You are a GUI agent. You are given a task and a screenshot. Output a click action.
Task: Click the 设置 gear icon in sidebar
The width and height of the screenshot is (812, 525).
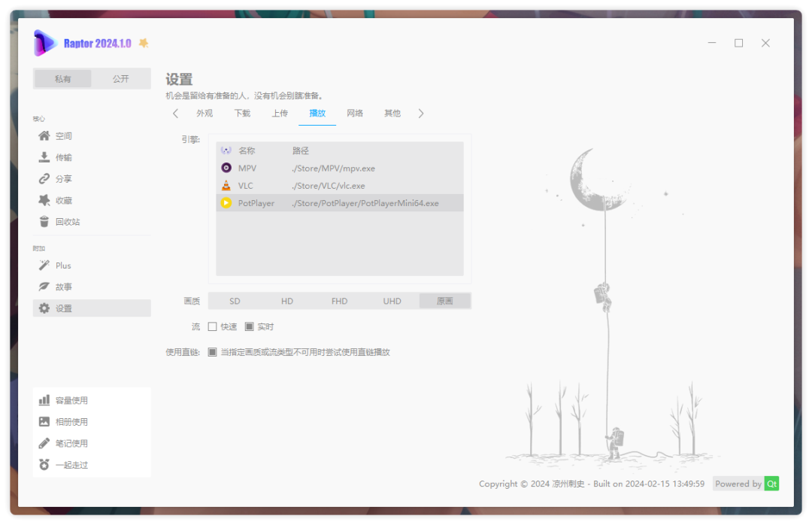point(44,308)
